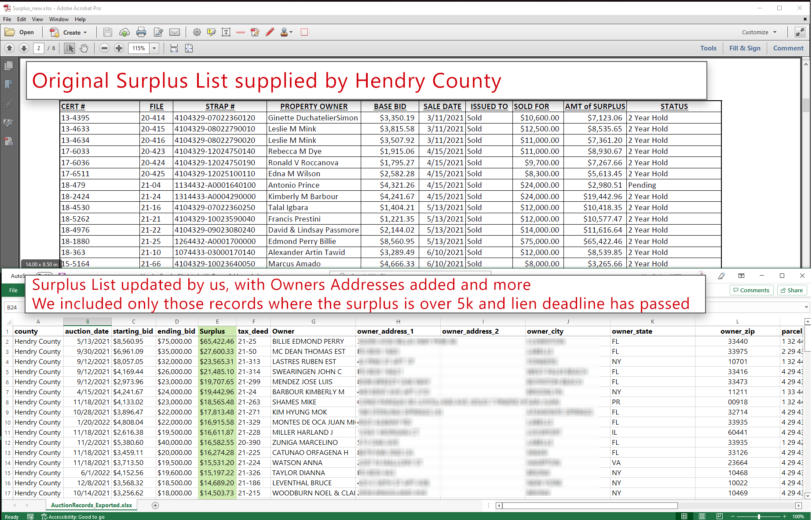Select the red pencil drawing tool

(270, 32)
